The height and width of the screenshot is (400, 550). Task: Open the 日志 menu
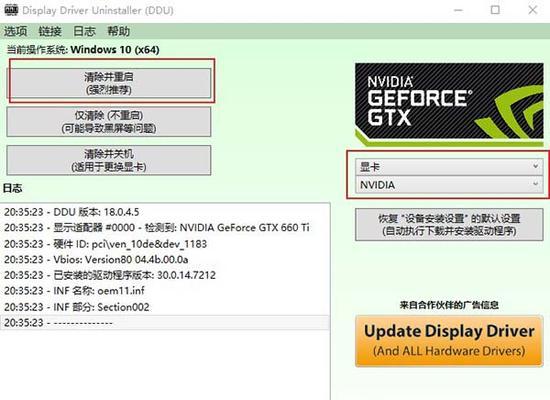tap(84, 31)
